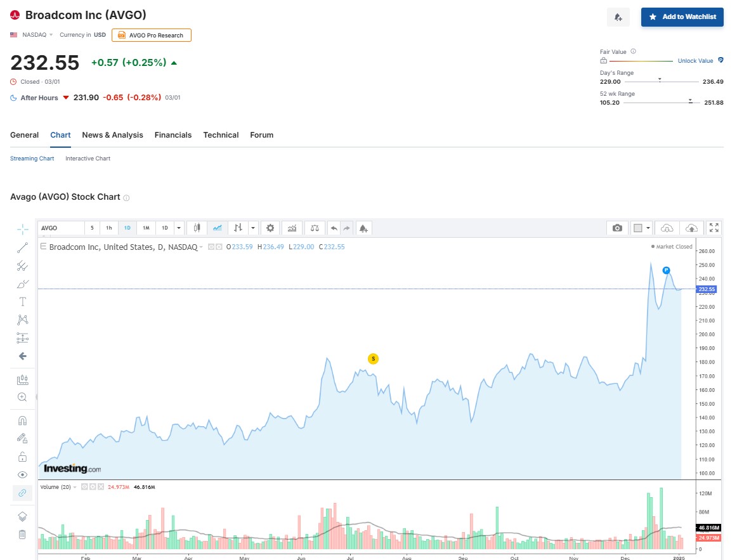Select the 1h interval
737x560 pixels.
click(x=109, y=228)
